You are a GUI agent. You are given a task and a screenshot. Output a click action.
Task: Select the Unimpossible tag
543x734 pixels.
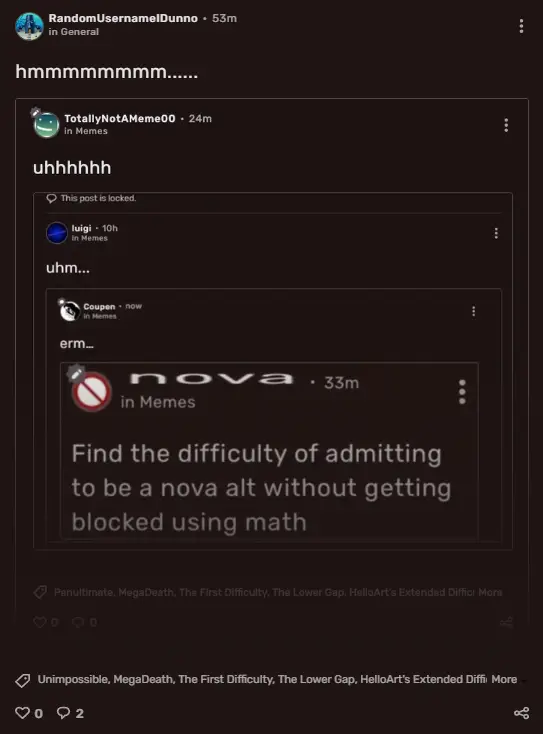pyautogui.click(x=73, y=679)
